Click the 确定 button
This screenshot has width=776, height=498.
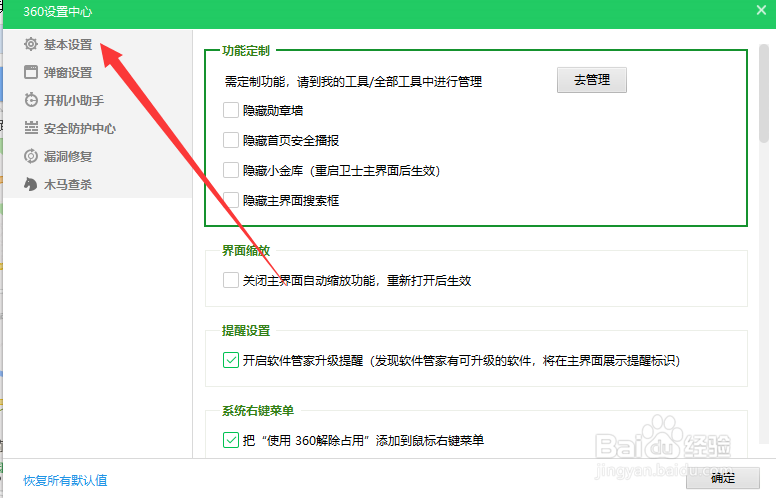click(723, 478)
